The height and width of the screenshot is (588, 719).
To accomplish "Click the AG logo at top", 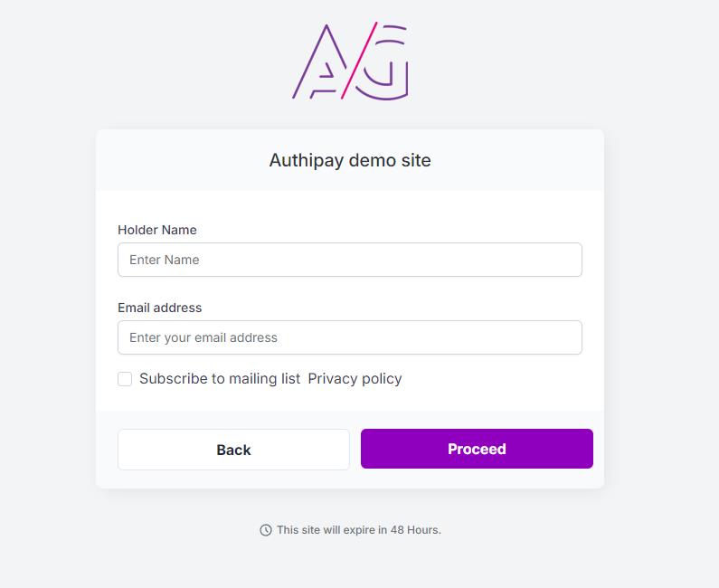I will click(350, 61).
